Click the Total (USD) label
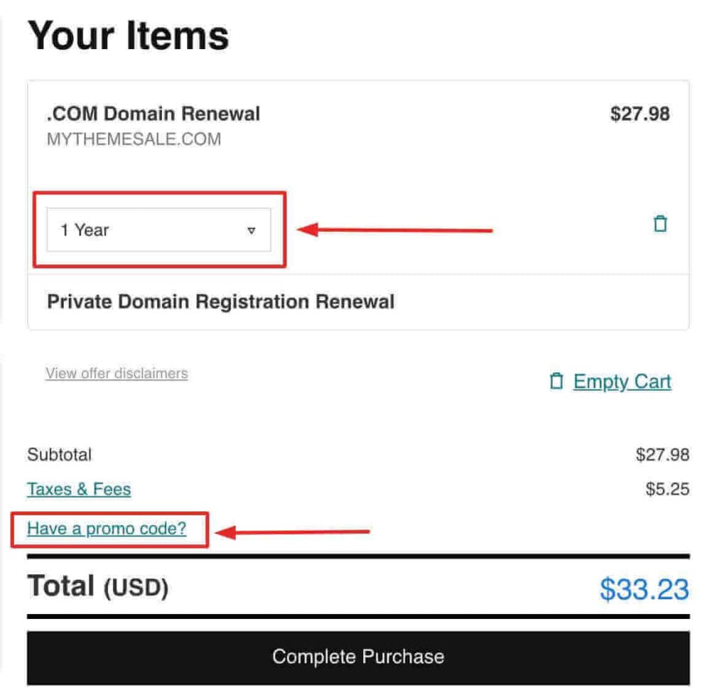The width and height of the screenshot is (728, 700). point(97,588)
